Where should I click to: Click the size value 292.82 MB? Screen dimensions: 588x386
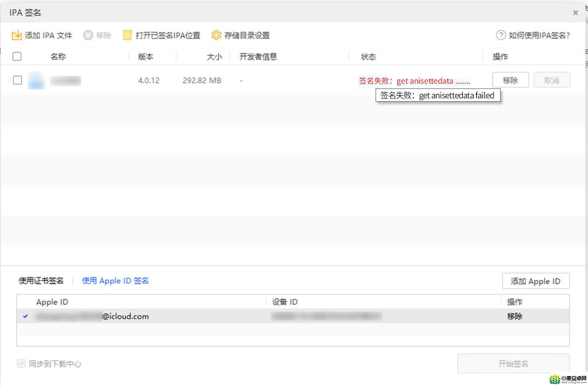tap(202, 80)
